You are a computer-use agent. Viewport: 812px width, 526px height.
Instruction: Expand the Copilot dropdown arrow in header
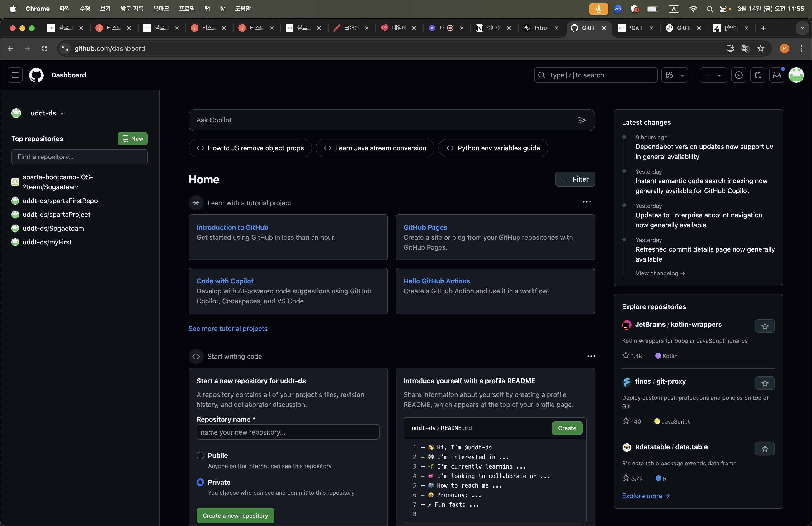click(x=682, y=75)
